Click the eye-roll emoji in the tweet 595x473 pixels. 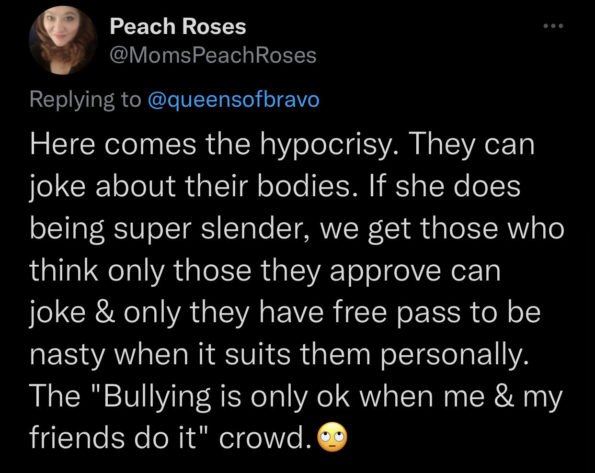(x=332, y=437)
